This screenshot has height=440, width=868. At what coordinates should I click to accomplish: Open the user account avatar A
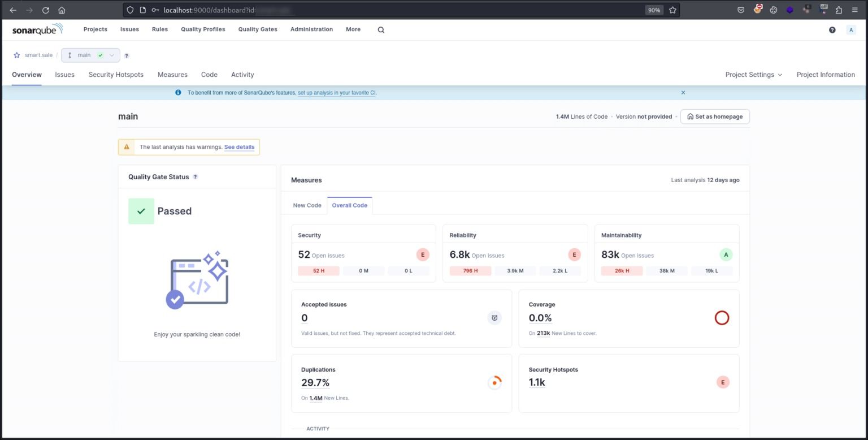(x=850, y=30)
